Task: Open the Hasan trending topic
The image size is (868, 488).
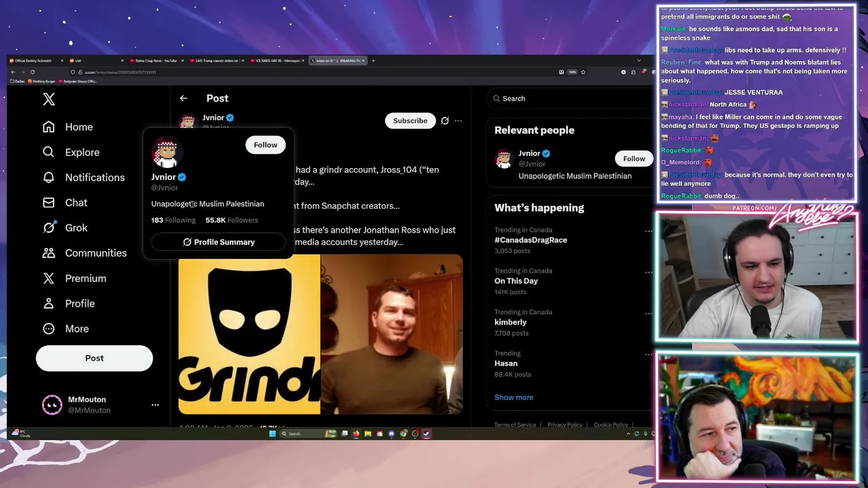Action: [506, 363]
